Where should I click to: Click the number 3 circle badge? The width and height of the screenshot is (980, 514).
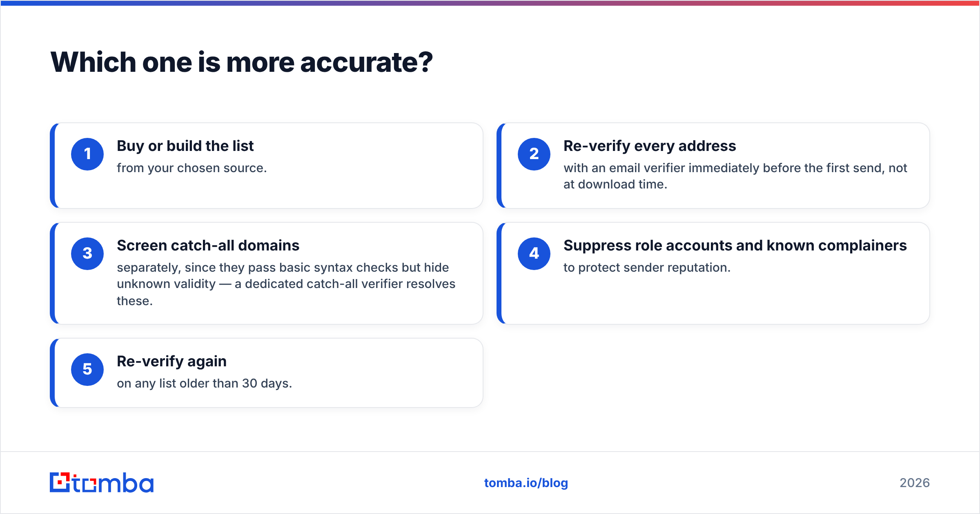click(87, 254)
